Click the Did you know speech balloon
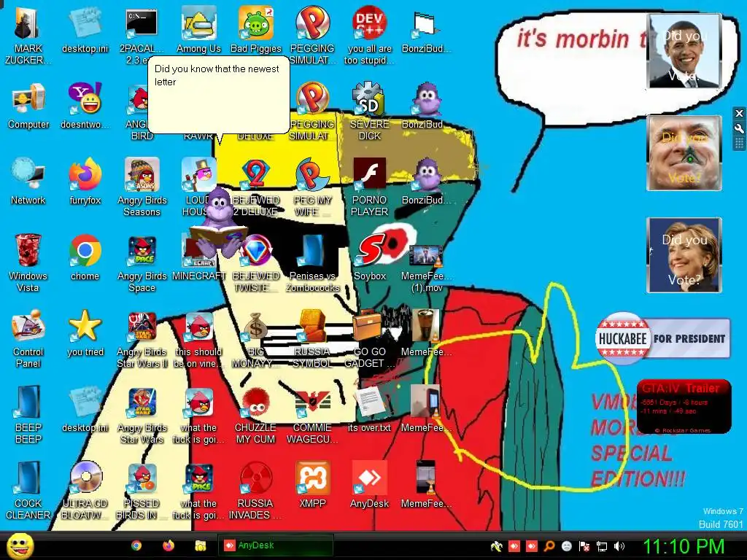 (x=219, y=96)
